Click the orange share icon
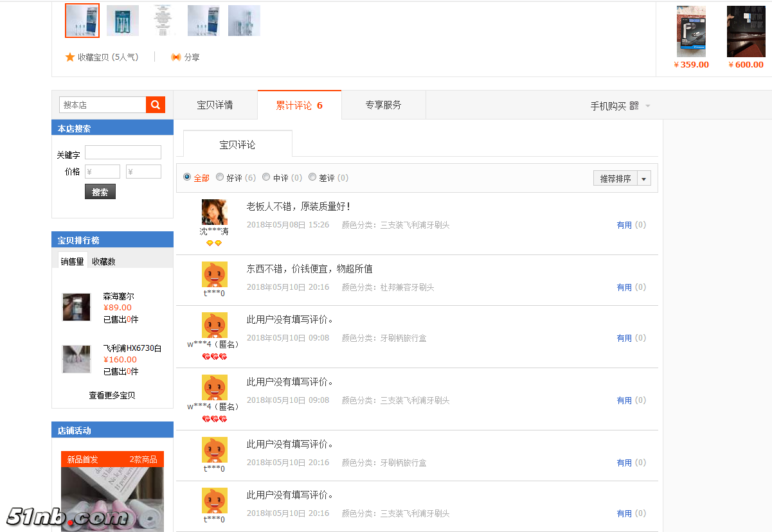Screen dimensions: 772x532 [x=175, y=57]
